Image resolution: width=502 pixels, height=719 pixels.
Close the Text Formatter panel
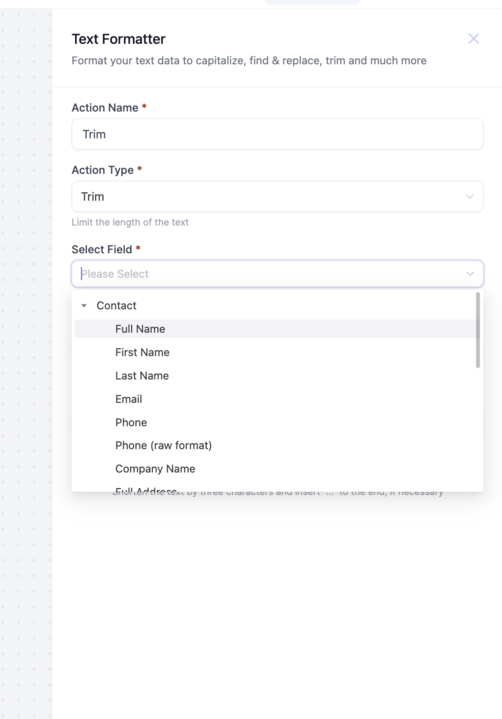(x=474, y=39)
